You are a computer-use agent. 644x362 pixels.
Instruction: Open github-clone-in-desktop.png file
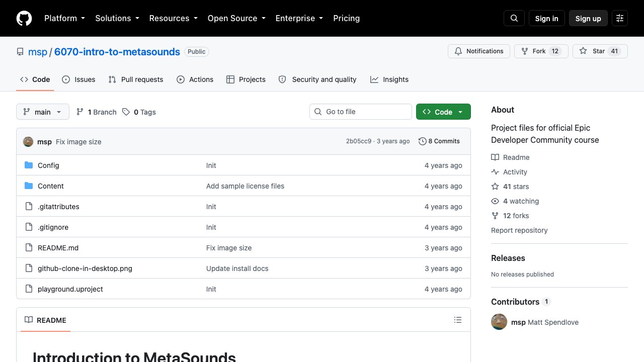point(85,268)
